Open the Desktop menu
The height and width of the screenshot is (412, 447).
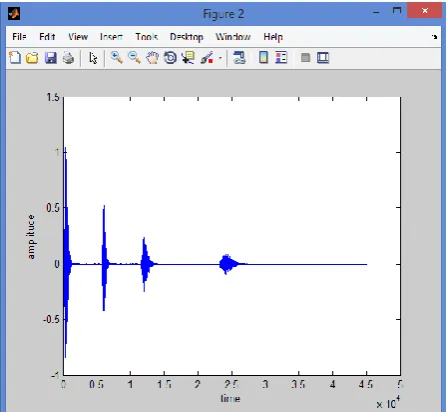point(186,37)
